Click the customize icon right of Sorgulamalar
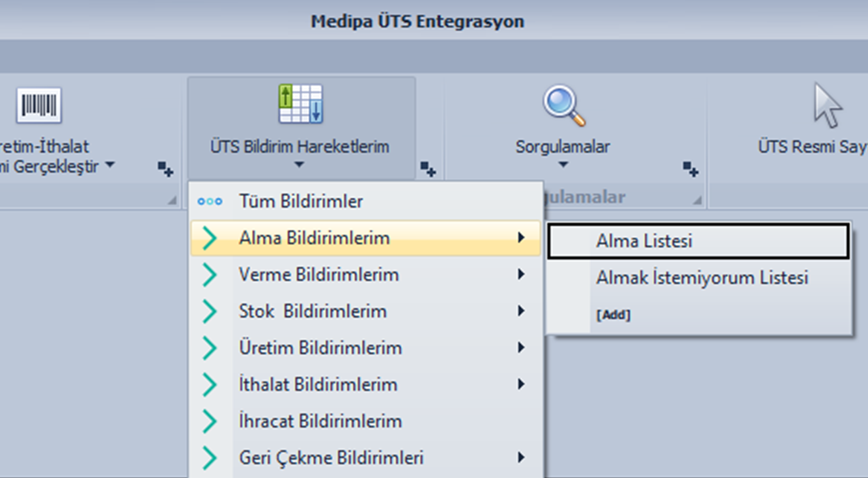868x478 pixels. (690, 170)
